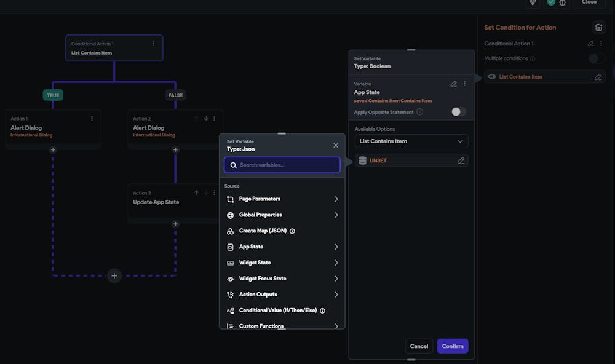Select the FALSE branch label
The width and height of the screenshot is (615, 364).
175,95
